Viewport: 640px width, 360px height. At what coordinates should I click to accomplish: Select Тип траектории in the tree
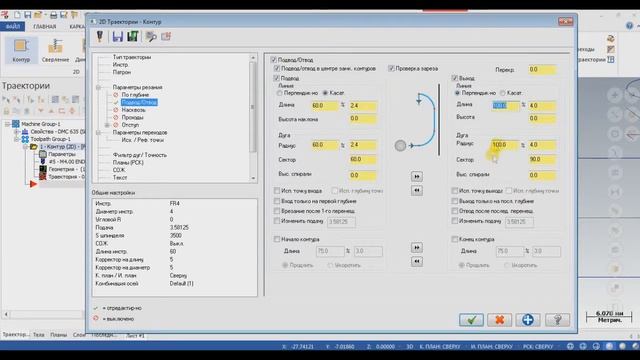click(132, 57)
